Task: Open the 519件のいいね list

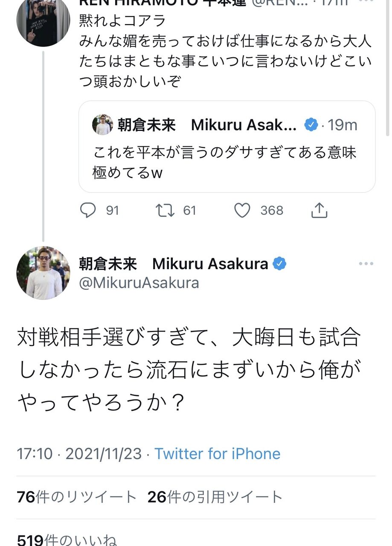Action: pyautogui.click(x=67, y=540)
